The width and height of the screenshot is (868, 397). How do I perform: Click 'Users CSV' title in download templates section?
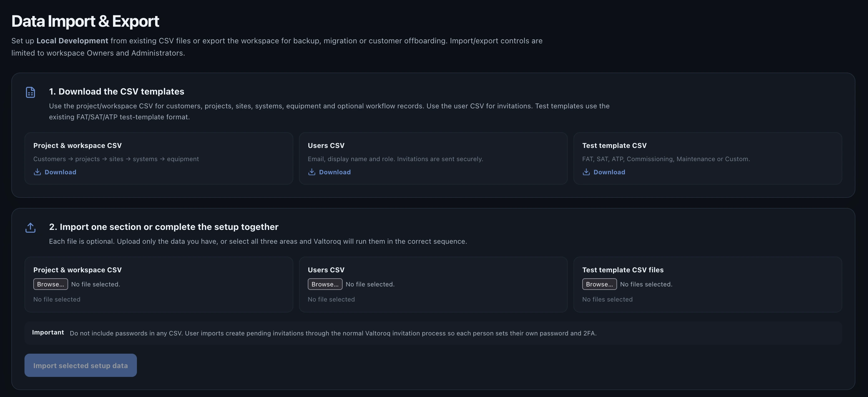tap(326, 146)
